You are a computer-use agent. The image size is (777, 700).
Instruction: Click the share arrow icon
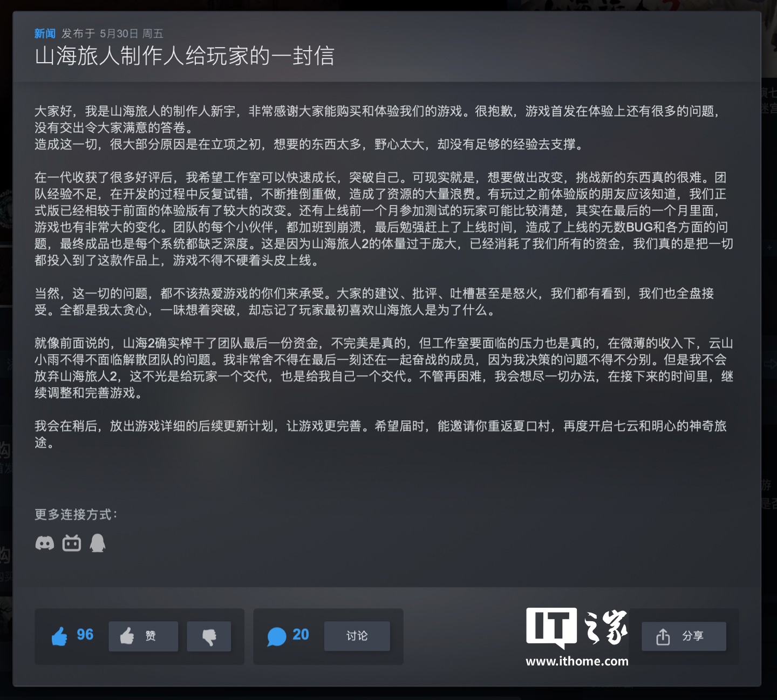point(663,637)
